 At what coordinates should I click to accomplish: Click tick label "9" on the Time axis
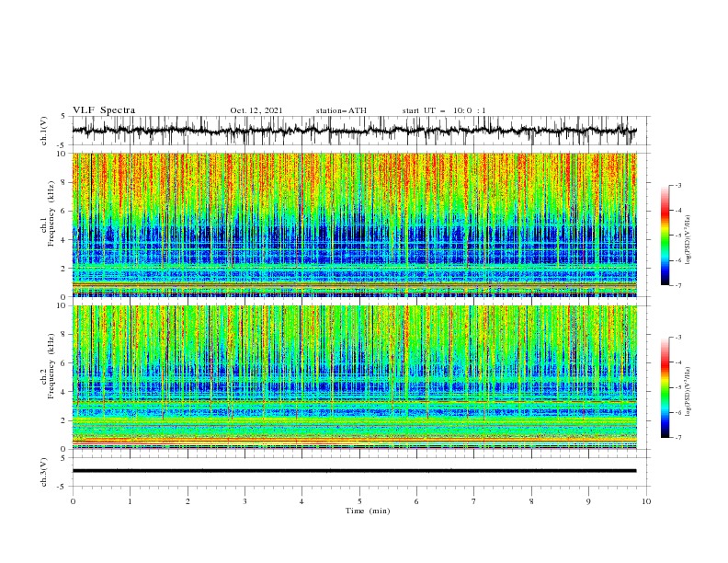click(x=588, y=501)
